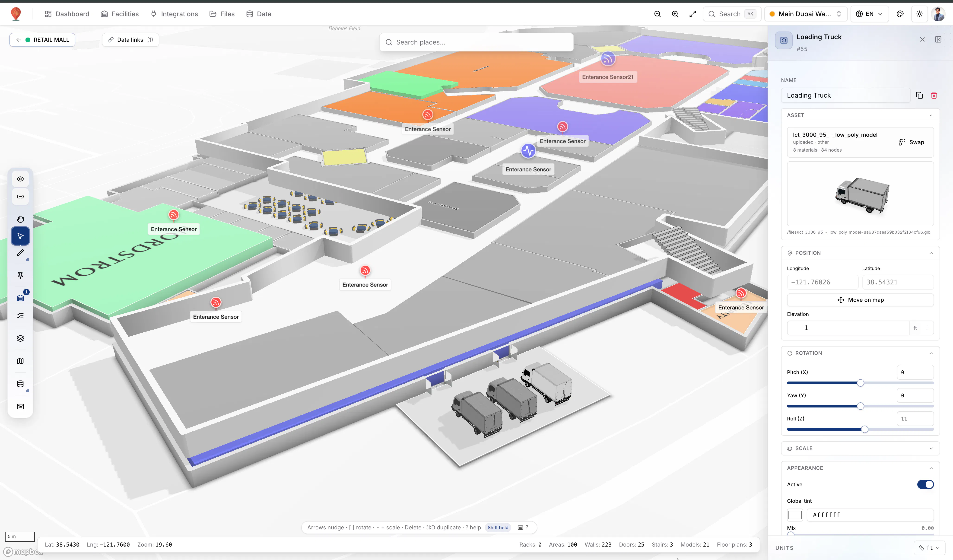The height and width of the screenshot is (560, 953).
Task: Click the zoom out magnifier icon
Action: (x=657, y=14)
